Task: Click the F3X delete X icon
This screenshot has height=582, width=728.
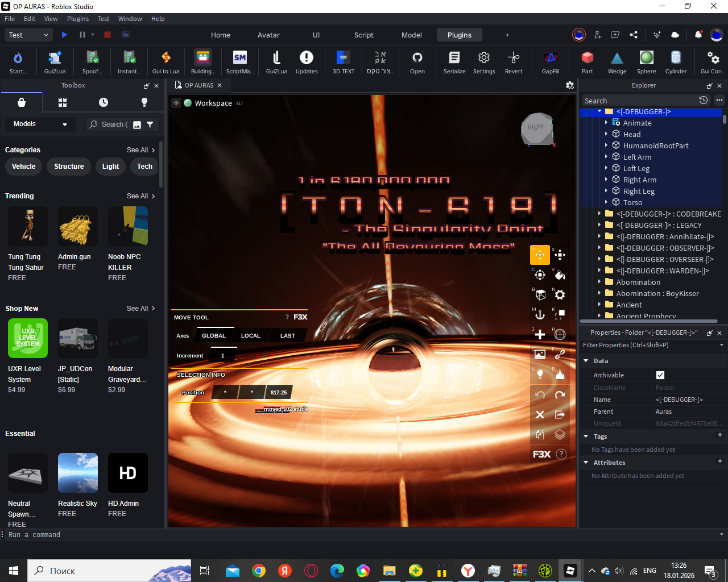Action: pyautogui.click(x=540, y=414)
